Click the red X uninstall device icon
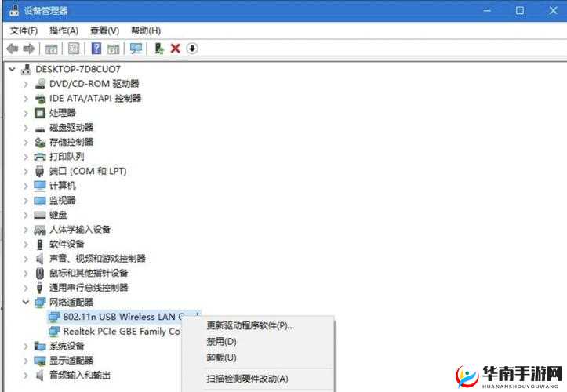The height and width of the screenshot is (392, 567). click(x=176, y=49)
